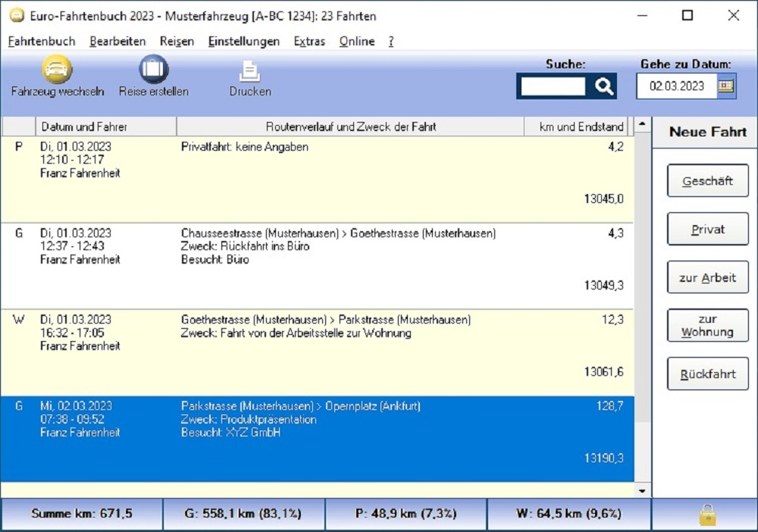Image resolution: width=758 pixels, height=532 pixels.
Task: Click the G: 558,1 km status field
Action: pyautogui.click(x=243, y=514)
